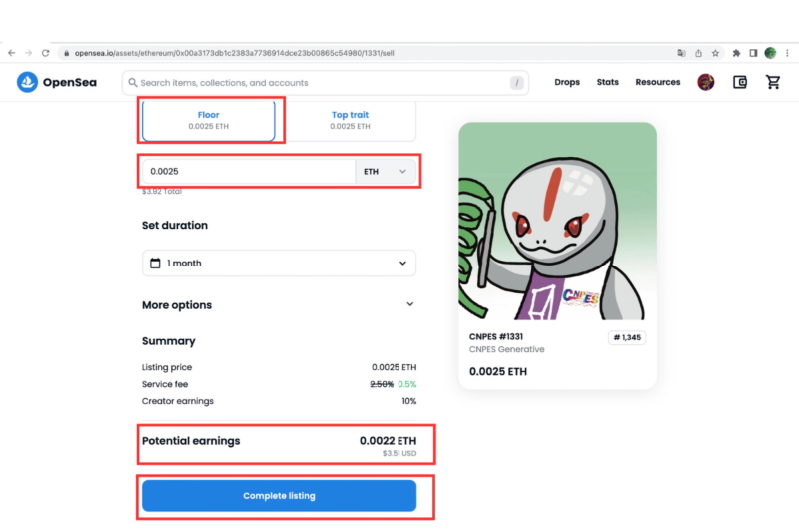Open the wallet icon in header
799x532 pixels.
click(740, 83)
